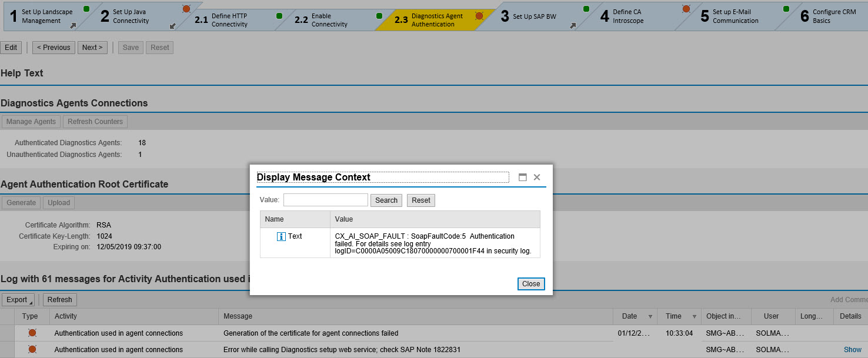Screen dimensions: 868x358
Task: Click red status icon on Define CA Introscope
Action: (686, 9)
